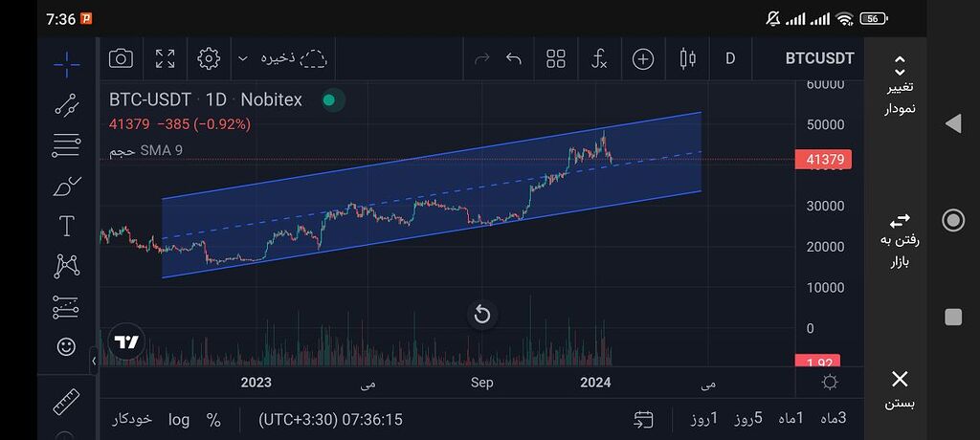Click the SMA 9 volume indicator label
980x440 pixels.
pyautogui.click(x=146, y=150)
